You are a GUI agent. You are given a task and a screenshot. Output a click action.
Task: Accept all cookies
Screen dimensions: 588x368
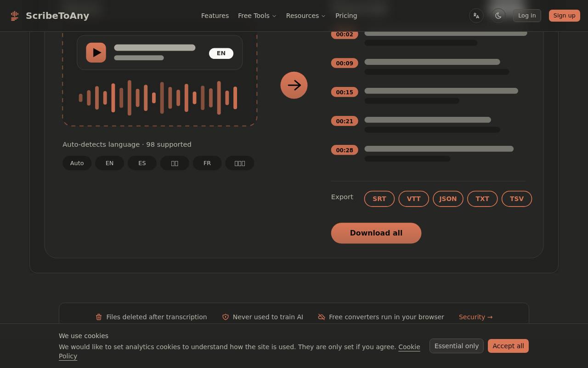508,346
